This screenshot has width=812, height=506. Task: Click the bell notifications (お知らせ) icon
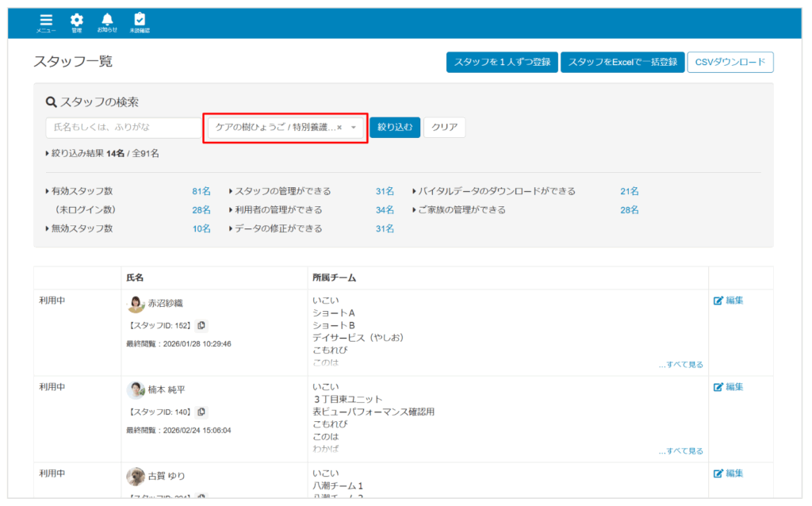[x=107, y=21]
